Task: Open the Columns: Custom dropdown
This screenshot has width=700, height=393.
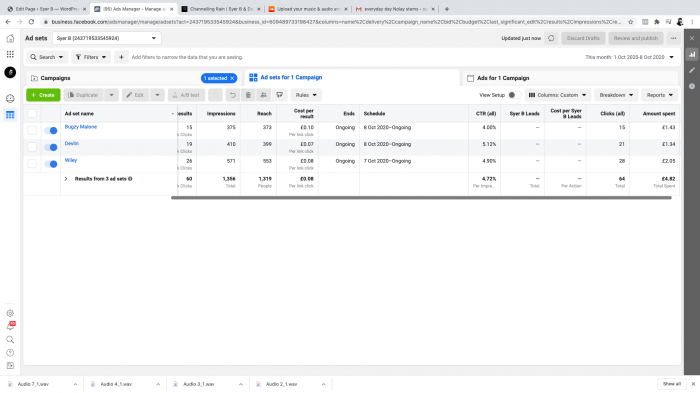Action: click(558, 95)
